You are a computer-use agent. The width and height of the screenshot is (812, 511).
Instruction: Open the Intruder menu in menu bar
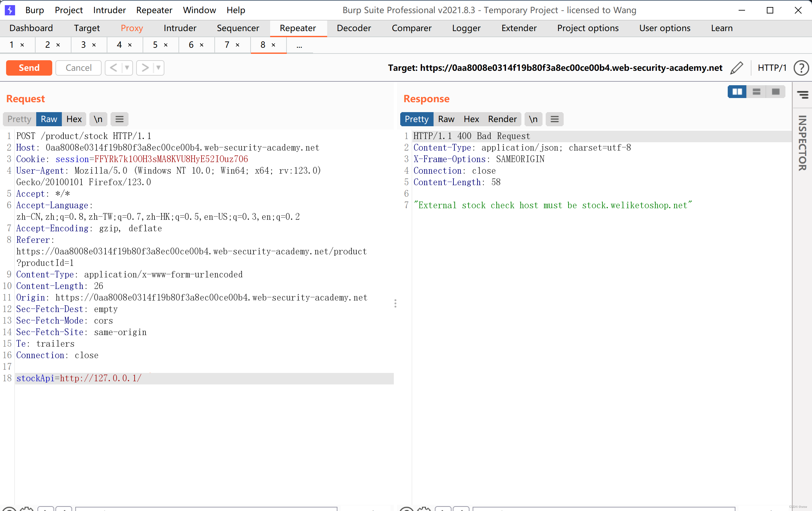[109, 10]
